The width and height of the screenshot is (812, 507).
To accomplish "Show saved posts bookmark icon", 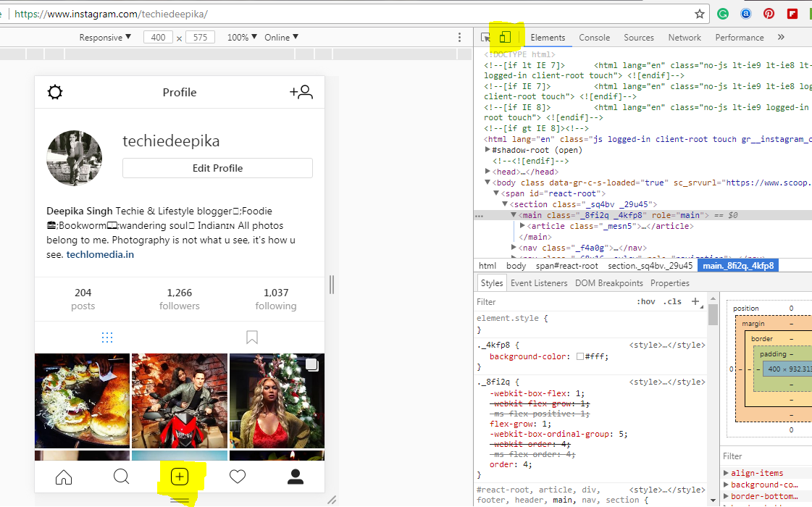I will click(x=251, y=338).
